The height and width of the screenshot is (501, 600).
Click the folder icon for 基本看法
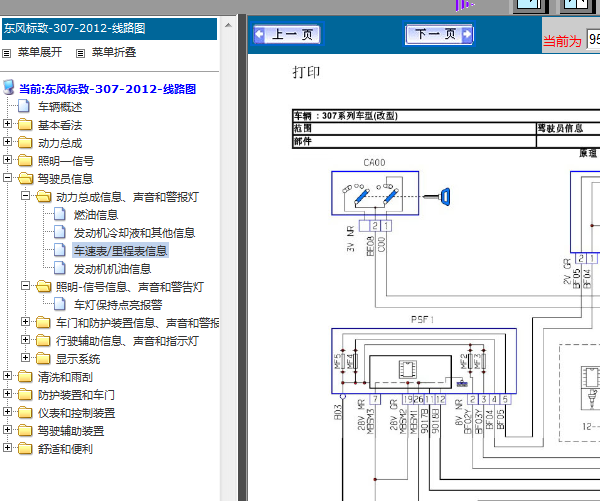[x=25, y=124]
